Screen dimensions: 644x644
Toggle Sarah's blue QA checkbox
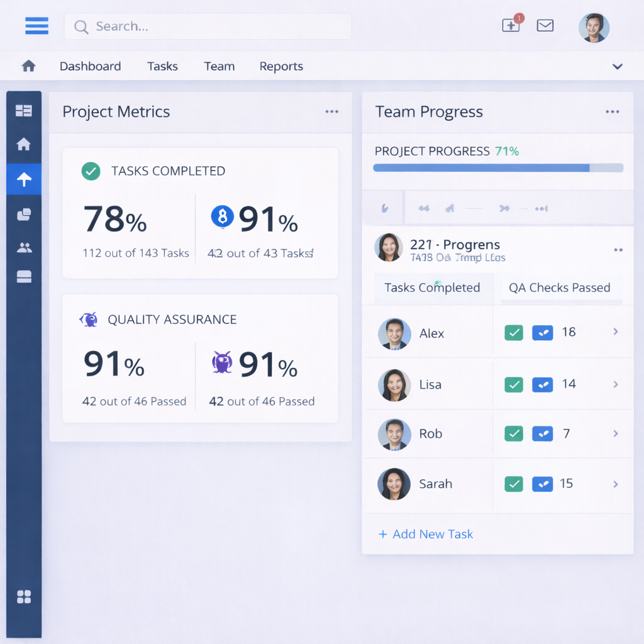pyautogui.click(x=542, y=484)
